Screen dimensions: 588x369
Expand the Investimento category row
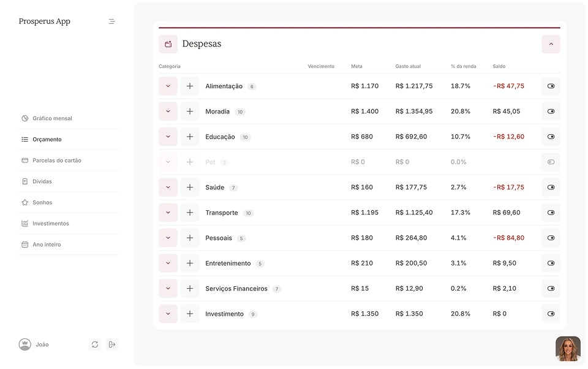pos(168,314)
